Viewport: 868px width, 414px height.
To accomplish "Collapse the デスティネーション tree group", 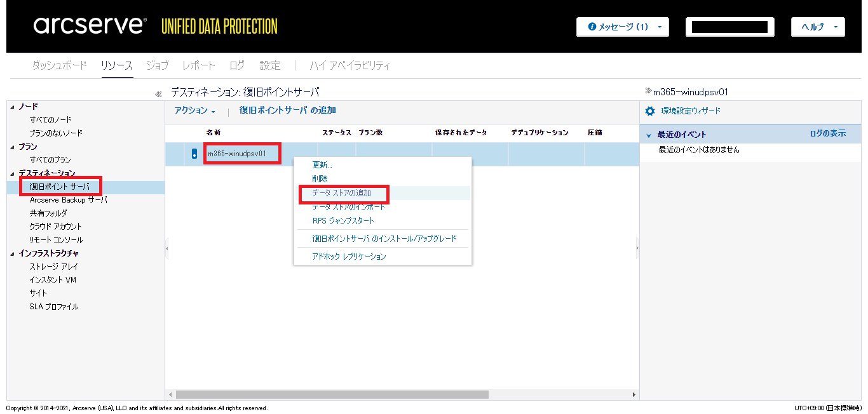I will (x=13, y=173).
